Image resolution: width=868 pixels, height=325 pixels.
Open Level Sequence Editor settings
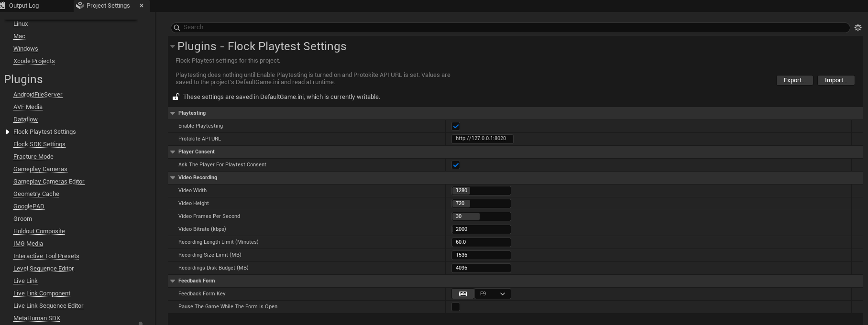(44, 269)
